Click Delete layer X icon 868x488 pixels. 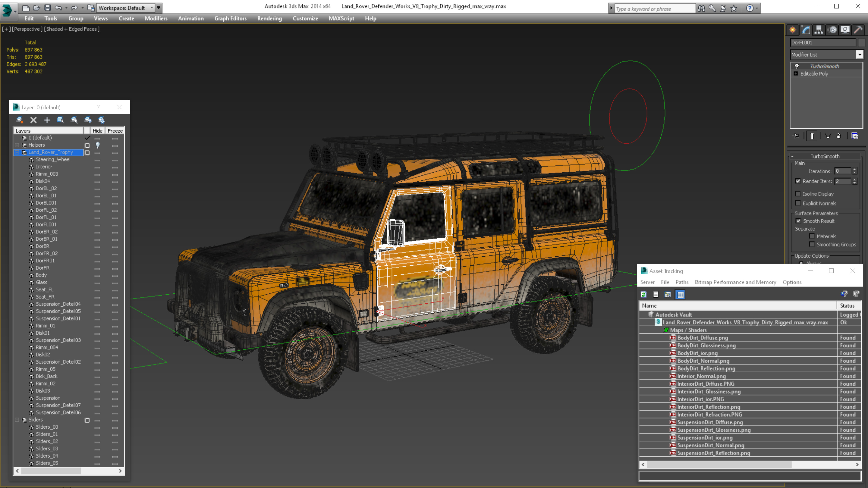(x=33, y=120)
